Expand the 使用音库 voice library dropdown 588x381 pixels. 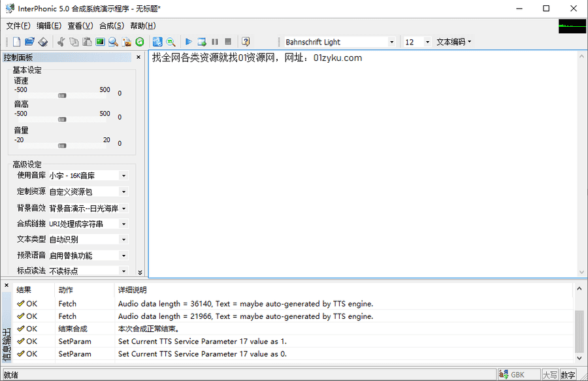point(123,176)
